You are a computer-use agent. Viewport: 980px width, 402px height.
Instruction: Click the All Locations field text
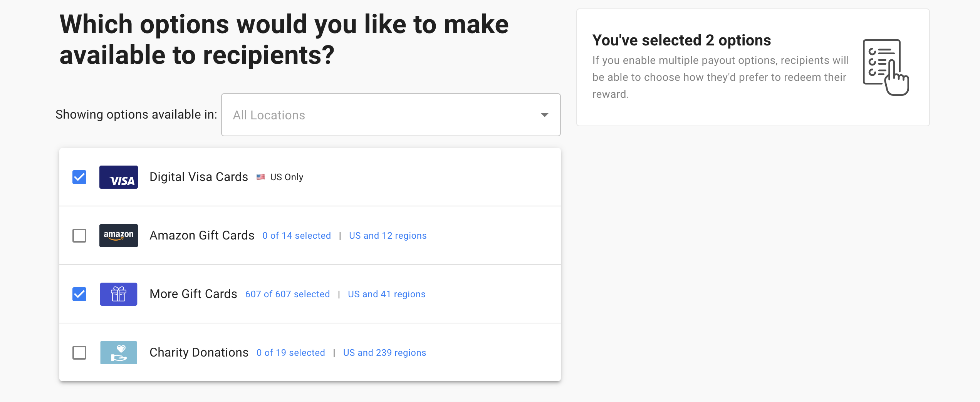click(269, 115)
